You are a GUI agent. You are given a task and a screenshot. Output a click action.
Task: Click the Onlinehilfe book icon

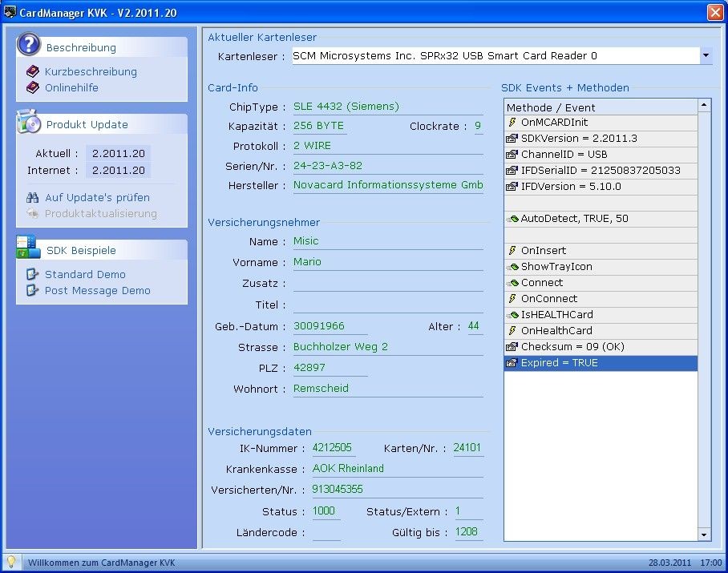(33, 87)
